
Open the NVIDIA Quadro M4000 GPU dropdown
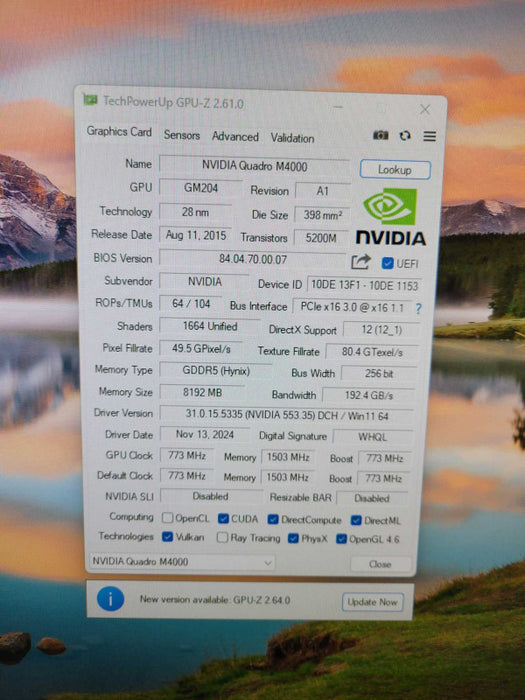(x=182, y=562)
